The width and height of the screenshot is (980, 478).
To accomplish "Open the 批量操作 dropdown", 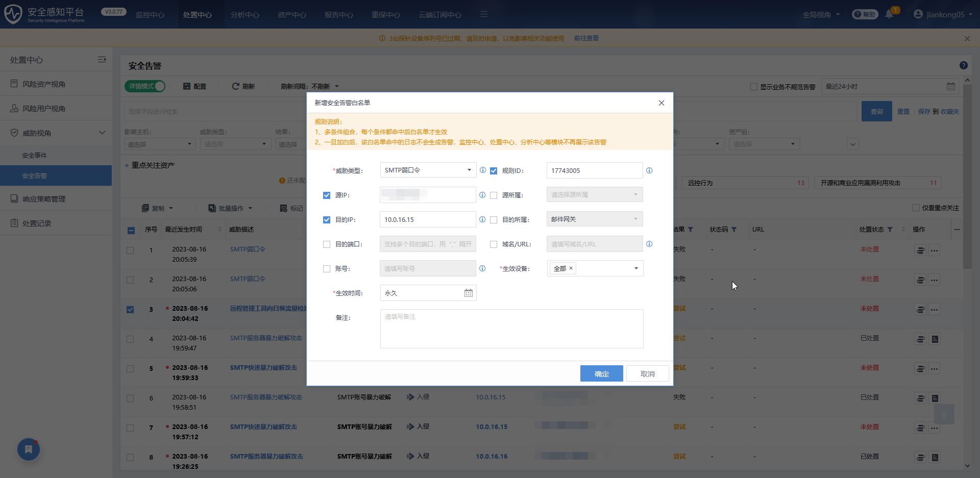I will 230,208.
